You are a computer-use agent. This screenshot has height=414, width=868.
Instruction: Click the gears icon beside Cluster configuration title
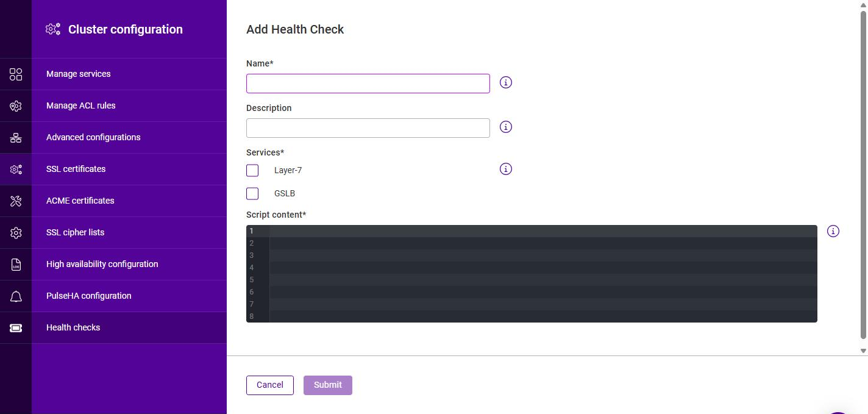point(53,29)
